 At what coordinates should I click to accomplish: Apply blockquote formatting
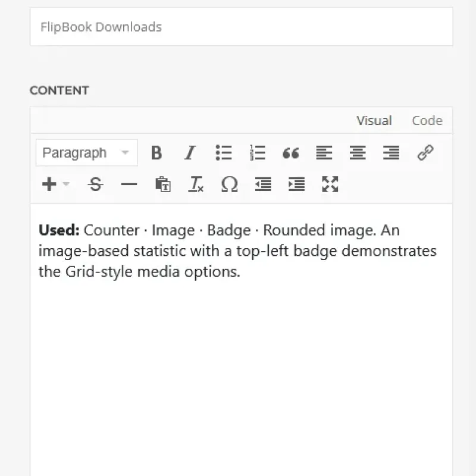point(290,153)
